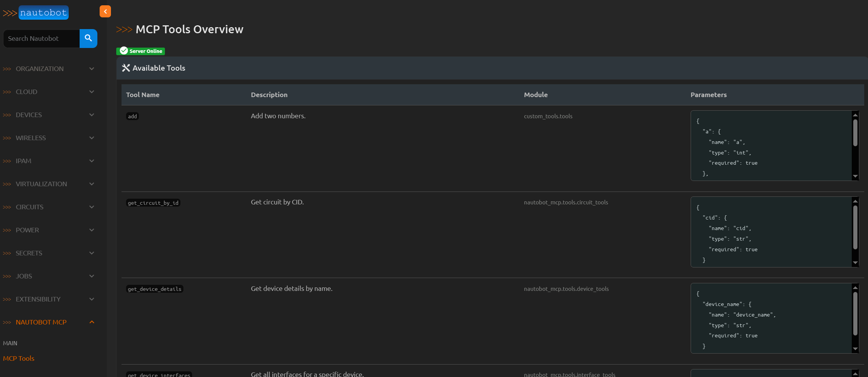Viewport: 868px width, 377px height.
Task: Open the SECRETS menu item
Action: 29,253
